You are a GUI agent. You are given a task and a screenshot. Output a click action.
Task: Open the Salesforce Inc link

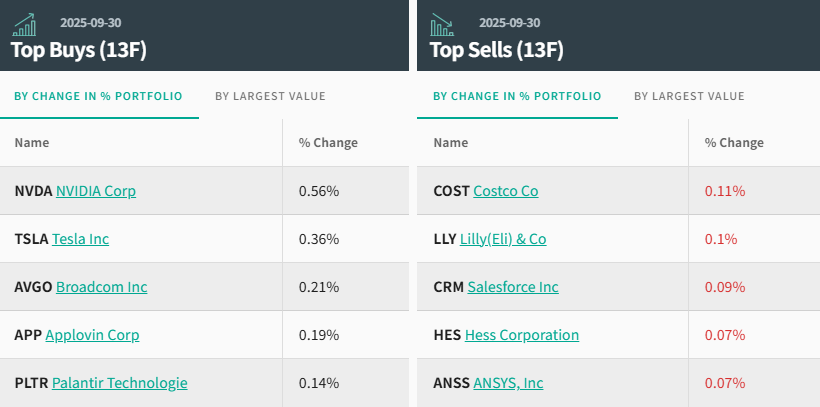tap(513, 287)
